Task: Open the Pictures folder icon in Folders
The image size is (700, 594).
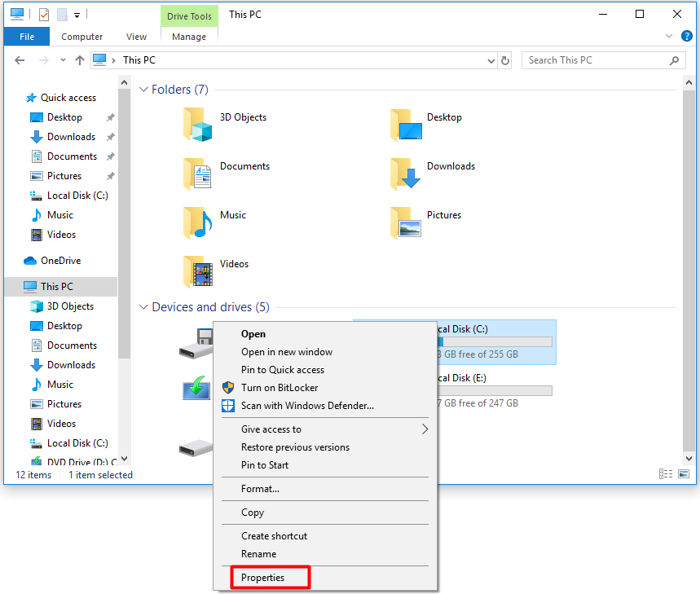Action: (406, 222)
